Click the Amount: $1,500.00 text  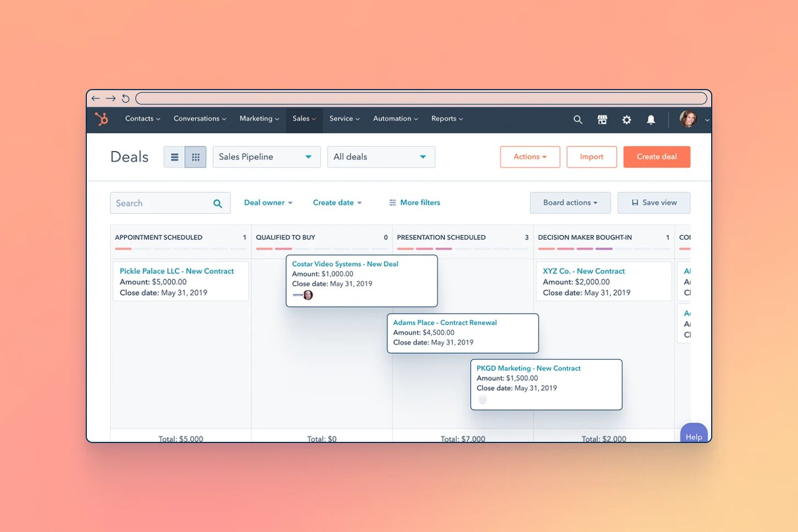tap(507, 379)
